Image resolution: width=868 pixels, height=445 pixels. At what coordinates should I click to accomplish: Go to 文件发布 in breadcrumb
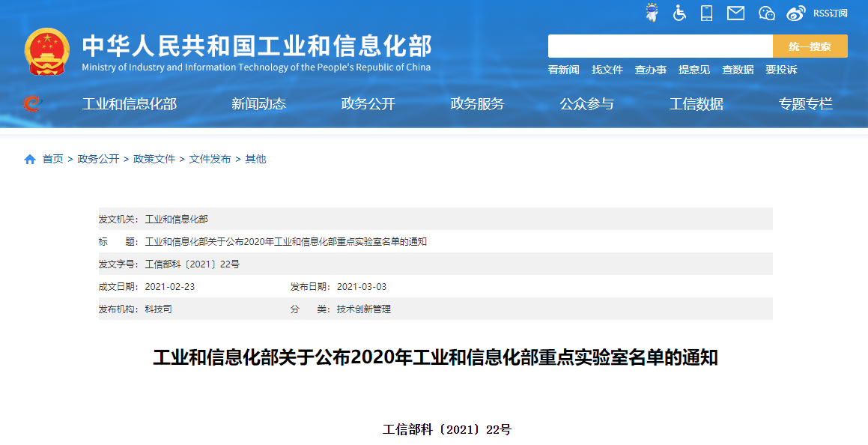(x=210, y=160)
